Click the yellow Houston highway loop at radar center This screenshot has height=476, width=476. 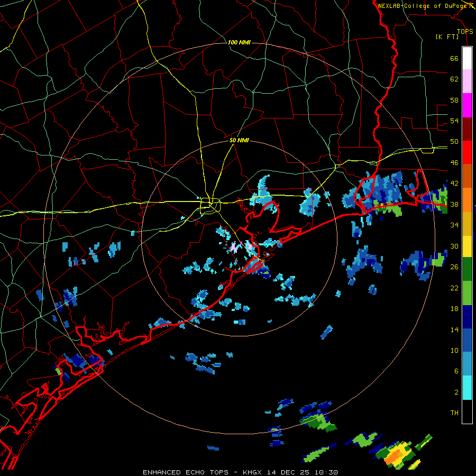click(x=210, y=206)
